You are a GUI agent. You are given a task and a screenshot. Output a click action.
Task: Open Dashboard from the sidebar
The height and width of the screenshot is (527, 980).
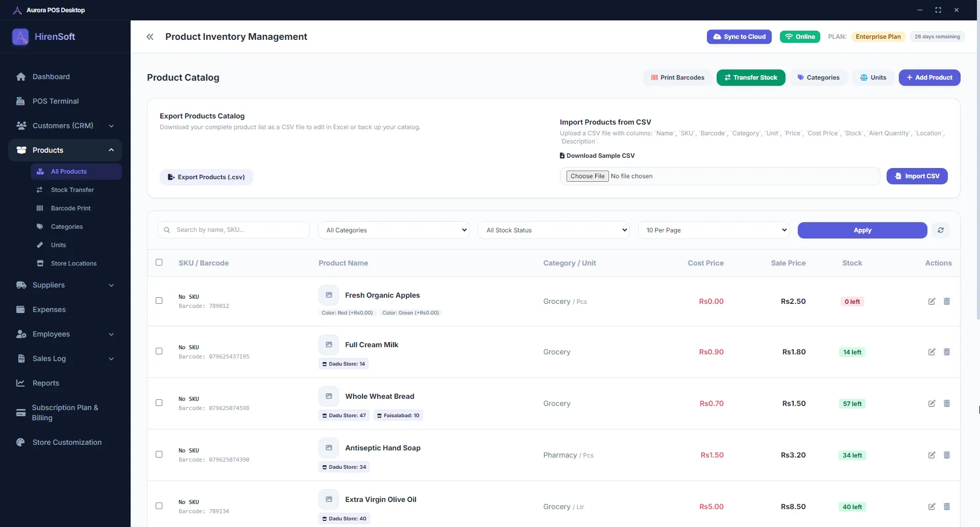65,77
